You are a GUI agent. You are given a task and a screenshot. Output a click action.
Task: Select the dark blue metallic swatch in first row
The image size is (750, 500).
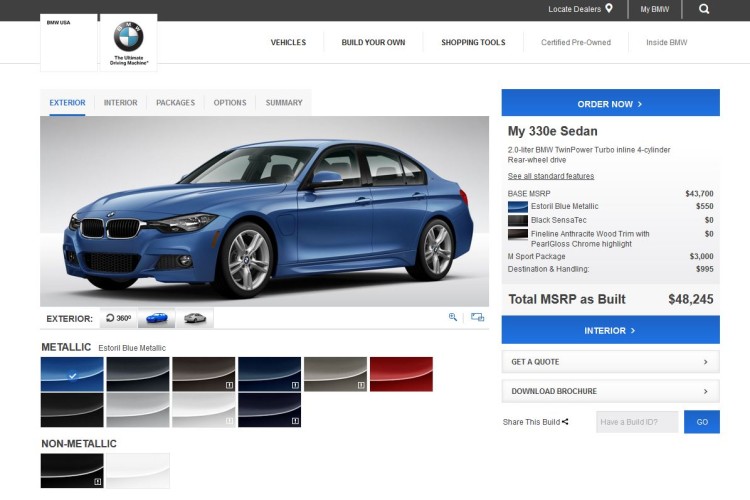[269, 374]
